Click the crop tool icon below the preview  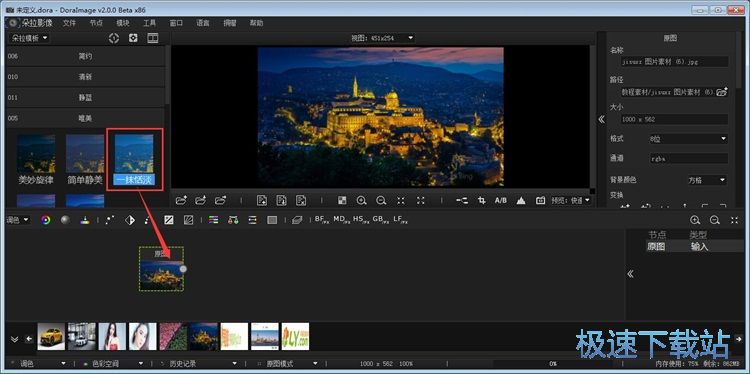[x=482, y=200]
